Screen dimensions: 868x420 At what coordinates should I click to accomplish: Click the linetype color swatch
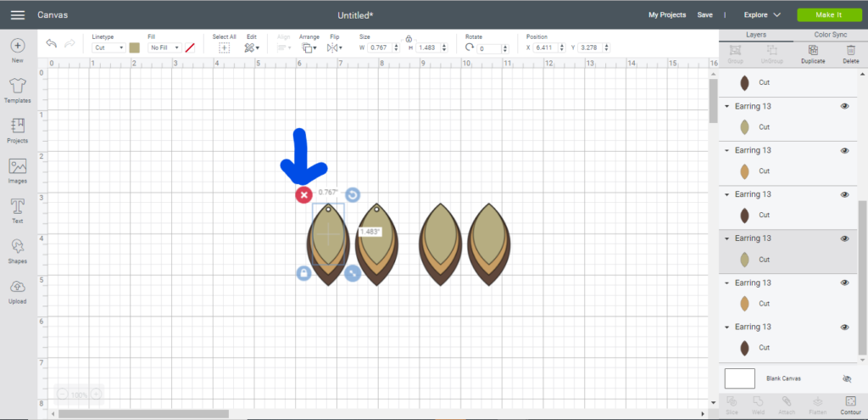pyautogui.click(x=135, y=48)
